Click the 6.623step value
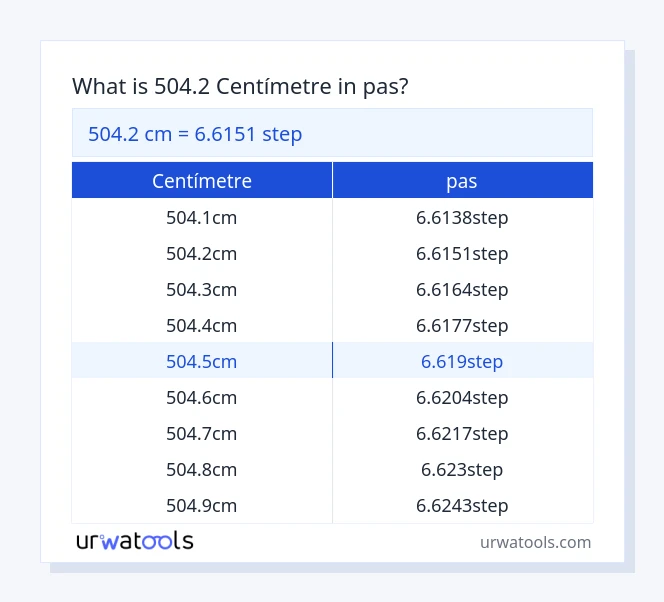The image size is (664, 602). (x=462, y=469)
